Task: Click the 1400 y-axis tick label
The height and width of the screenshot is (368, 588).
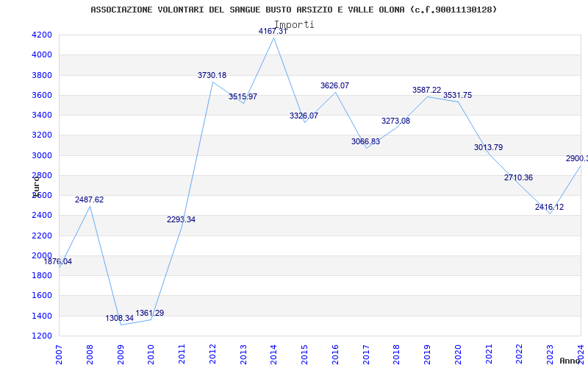Action: click(42, 316)
